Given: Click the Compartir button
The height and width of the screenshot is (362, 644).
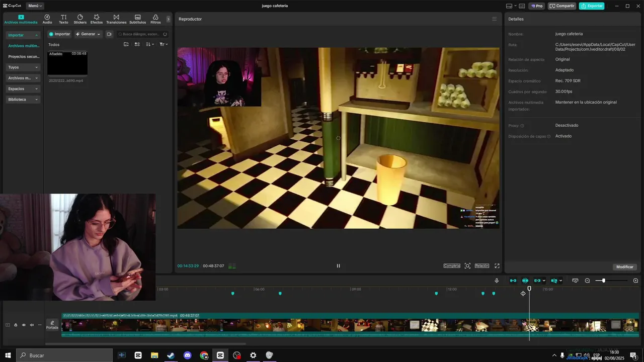Looking at the screenshot, I should pos(562,6).
